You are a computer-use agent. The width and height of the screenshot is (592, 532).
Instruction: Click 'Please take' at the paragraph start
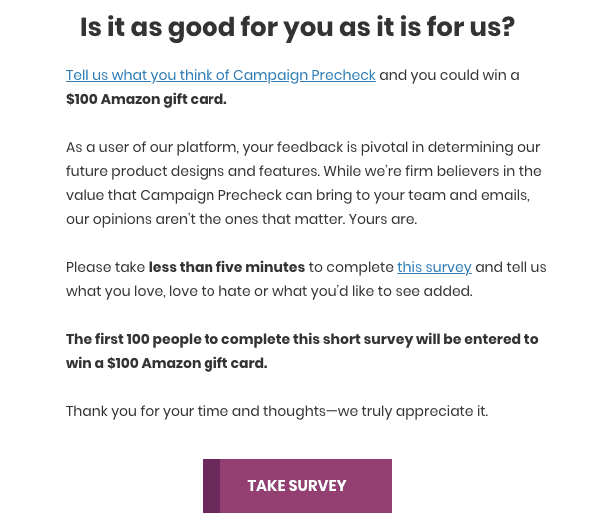(x=105, y=267)
